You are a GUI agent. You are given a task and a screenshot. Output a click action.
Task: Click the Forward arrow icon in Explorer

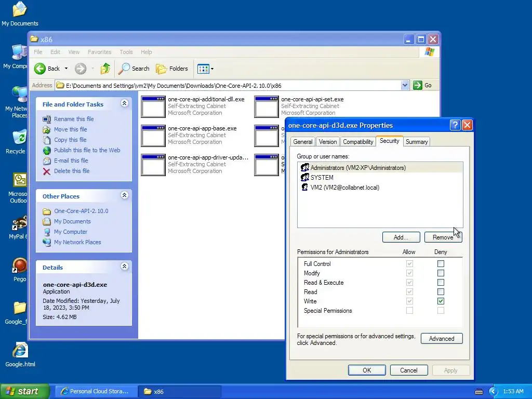[81, 69]
